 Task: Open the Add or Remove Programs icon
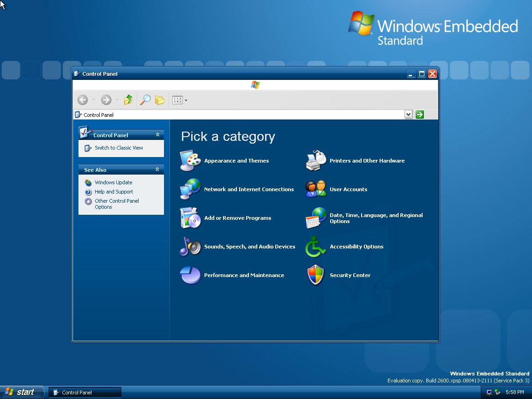190,218
